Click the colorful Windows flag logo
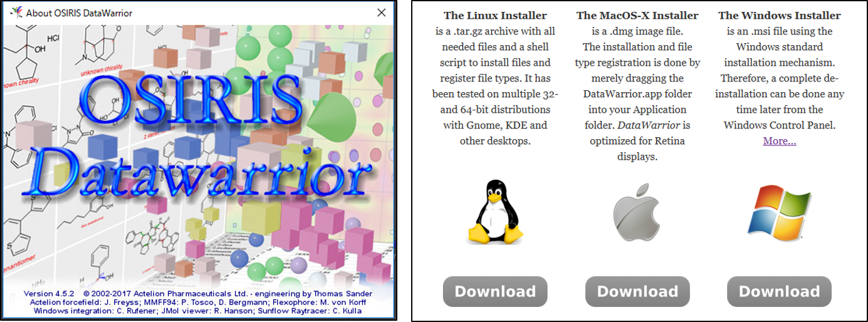868x322 pixels. pyautogui.click(x=778, y=210)
